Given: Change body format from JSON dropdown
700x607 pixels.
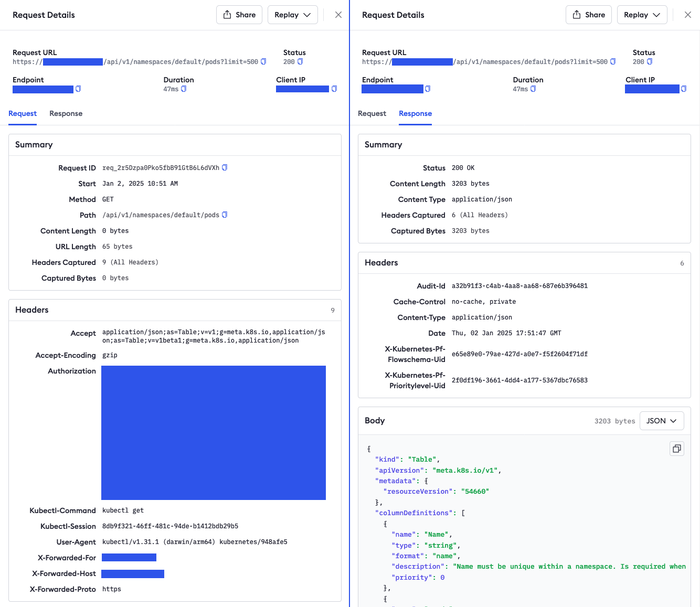Looking at the screenshot, I should [661, 421].
